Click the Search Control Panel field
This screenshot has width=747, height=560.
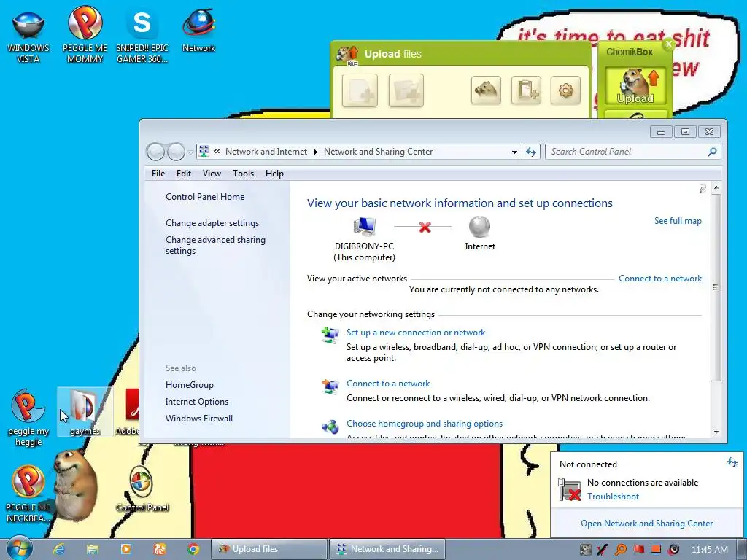click(x=625, y=152)
